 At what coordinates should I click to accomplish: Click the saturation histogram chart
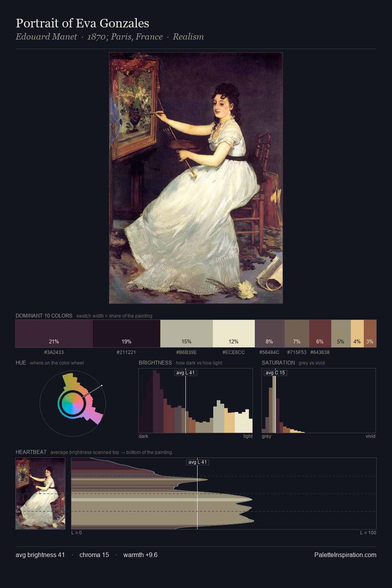(x=319, y=401)
